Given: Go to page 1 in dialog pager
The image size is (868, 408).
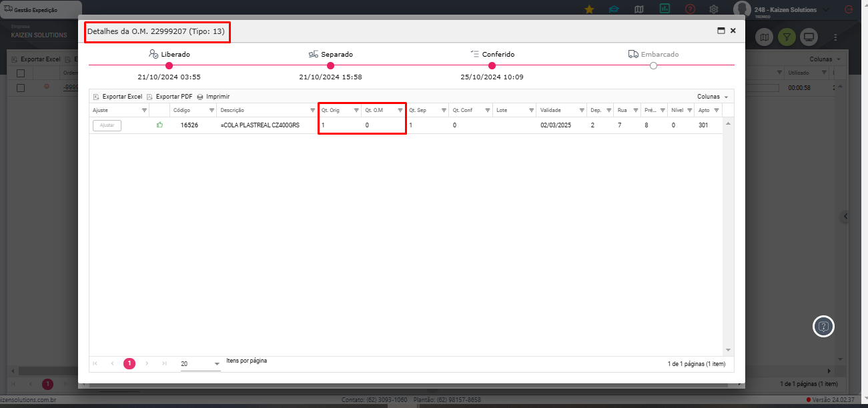Looking at the screenshot, I should point(129,363).
